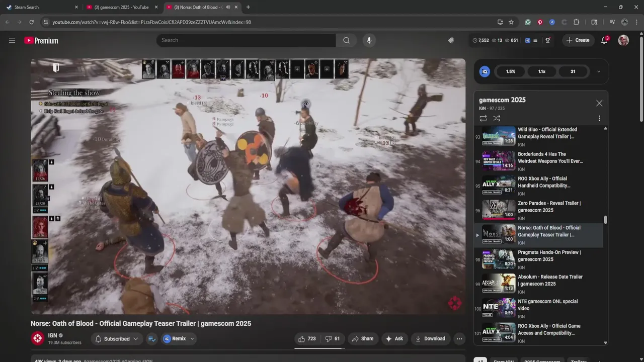
Task: Open Chrome media controls icon
Action: [612, 22]
